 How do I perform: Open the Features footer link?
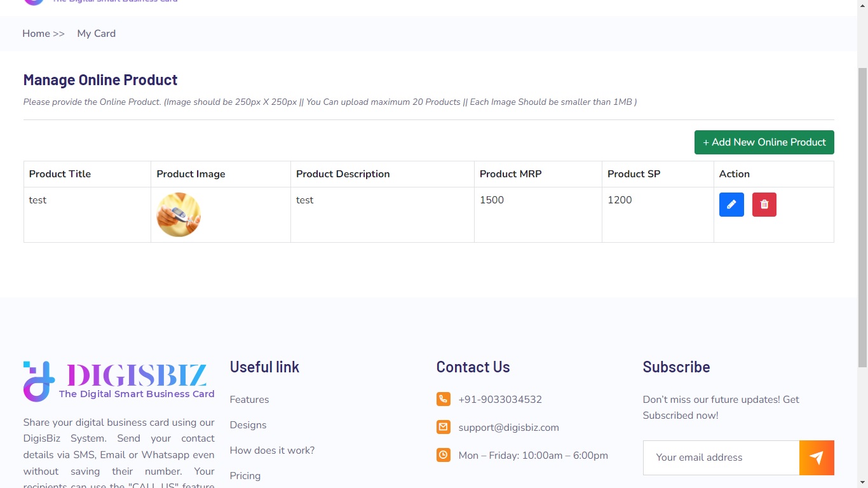[x=249, y=400]
